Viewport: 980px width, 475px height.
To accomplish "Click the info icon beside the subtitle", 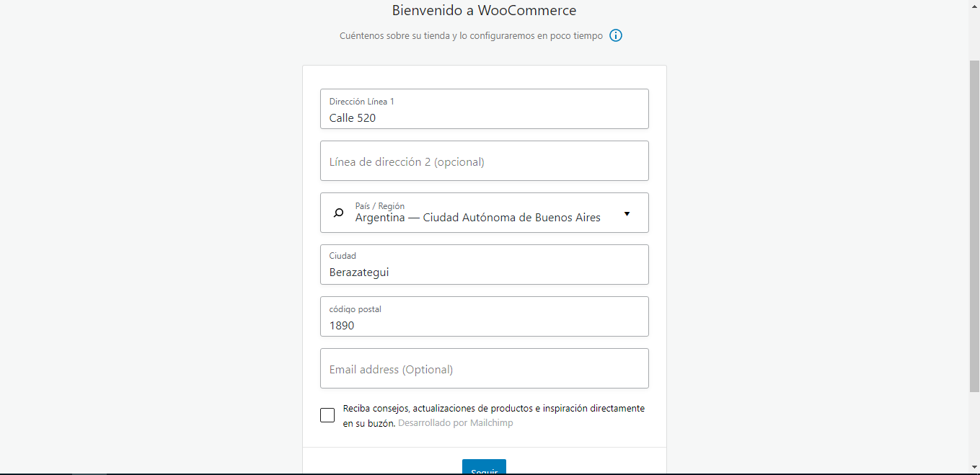I will coord(616,35).
